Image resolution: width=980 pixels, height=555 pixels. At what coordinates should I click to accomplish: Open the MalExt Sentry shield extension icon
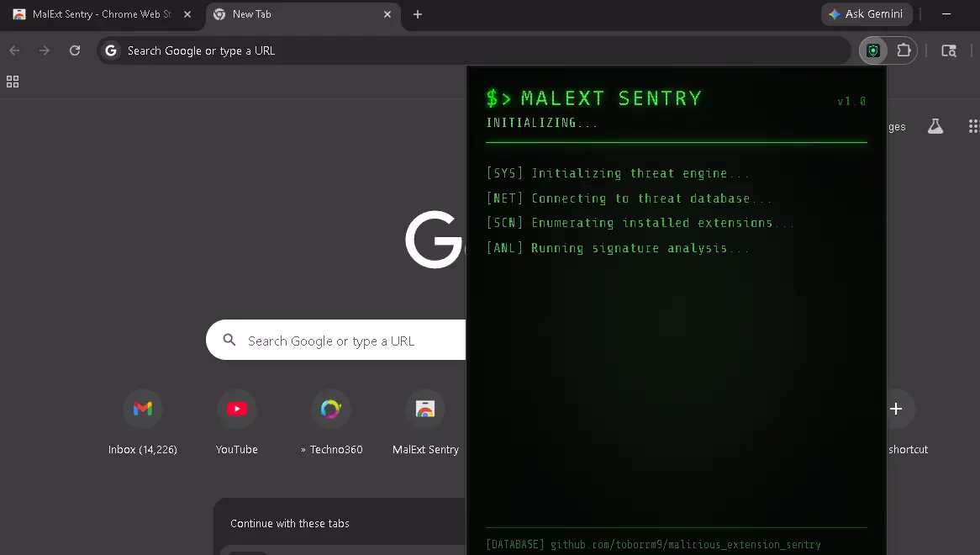pyautogui.click(x=872, y=50)
